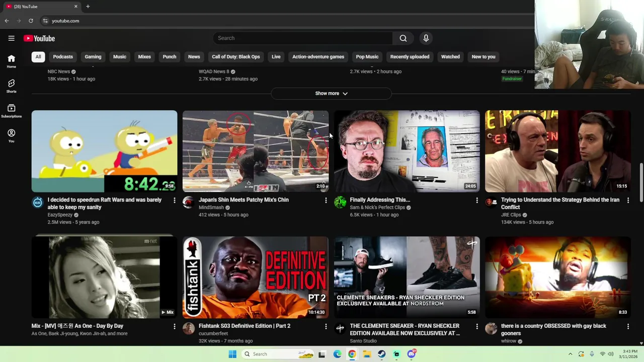644x362 pixels.
Task: Select the New to you chip
Action: (484, 57)
